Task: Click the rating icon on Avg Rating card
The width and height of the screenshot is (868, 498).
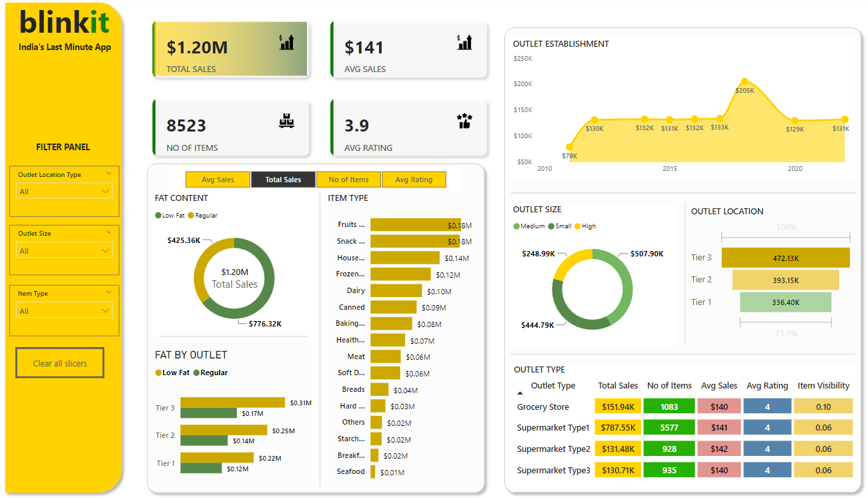Action: [x=464, y=121]
